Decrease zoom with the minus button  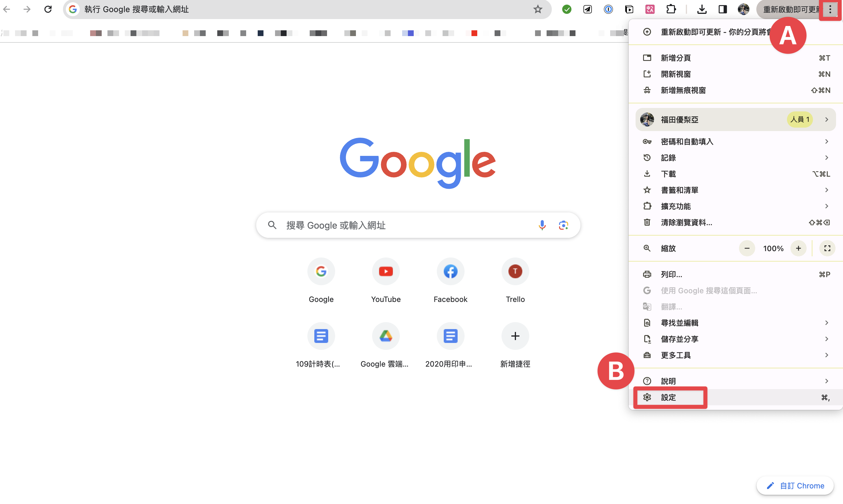[x=747, y=248]
